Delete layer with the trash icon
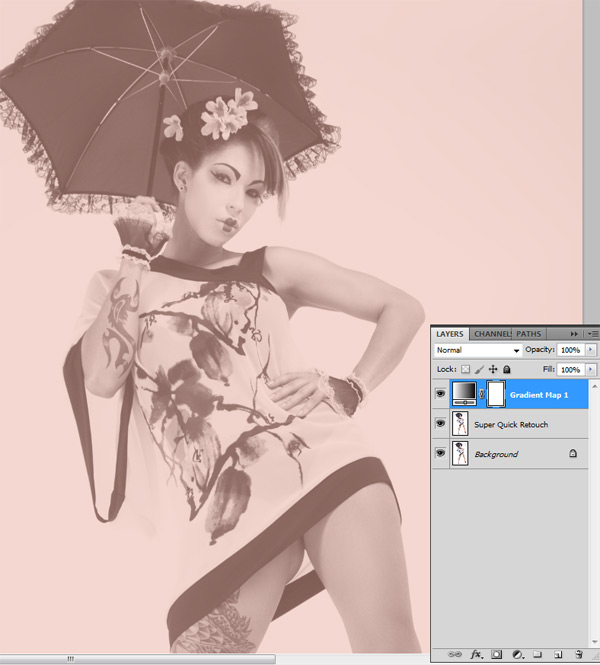The width and height of the screenshot is (600, 665). click(578, 654)
